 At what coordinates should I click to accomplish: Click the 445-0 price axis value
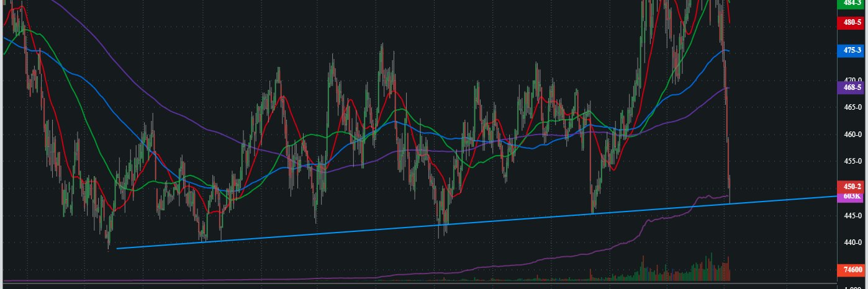[x=852, y=215]
